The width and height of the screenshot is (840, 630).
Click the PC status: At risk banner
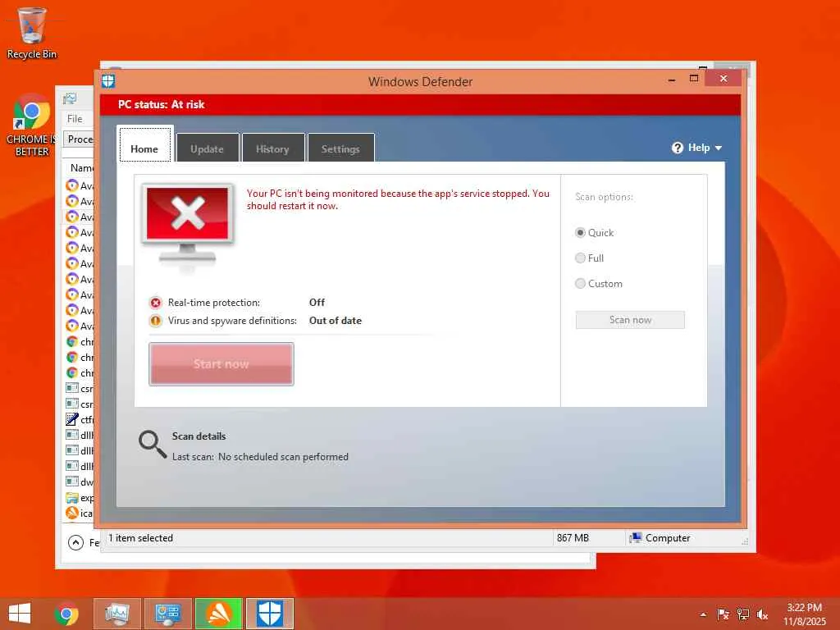pos(421,104)
